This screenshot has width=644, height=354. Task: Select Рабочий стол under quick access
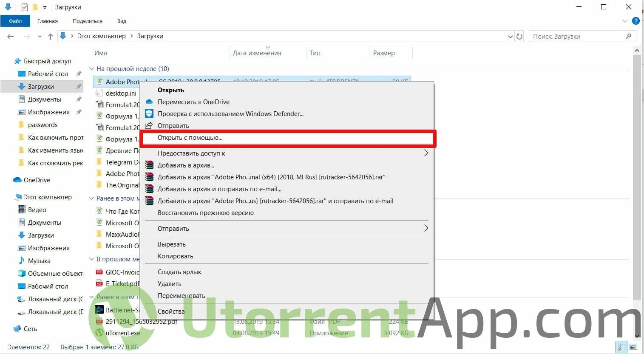coord(48,74)
